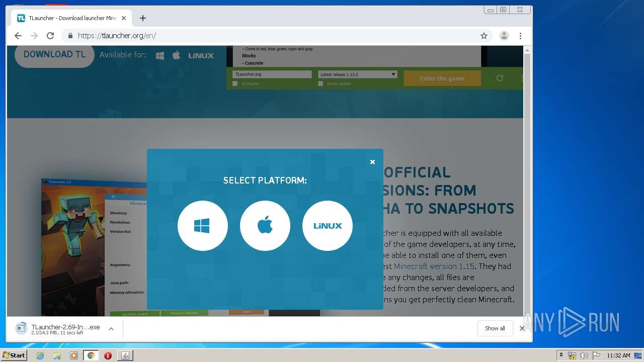Choose the Apple macOS platform circle
The height and width of the screenshot is (362, 644).
coord(265,226)
